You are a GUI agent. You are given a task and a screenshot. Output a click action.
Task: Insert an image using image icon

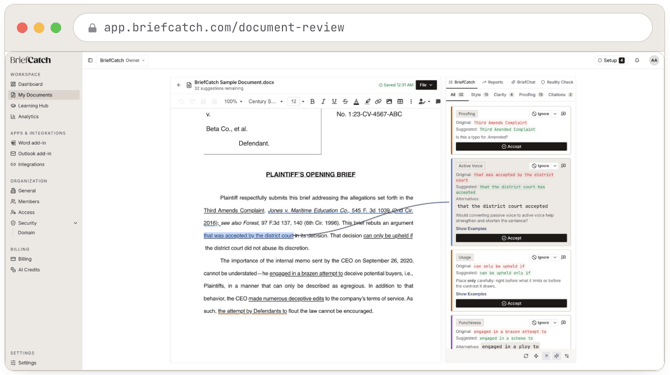click(x=389, y=102)
